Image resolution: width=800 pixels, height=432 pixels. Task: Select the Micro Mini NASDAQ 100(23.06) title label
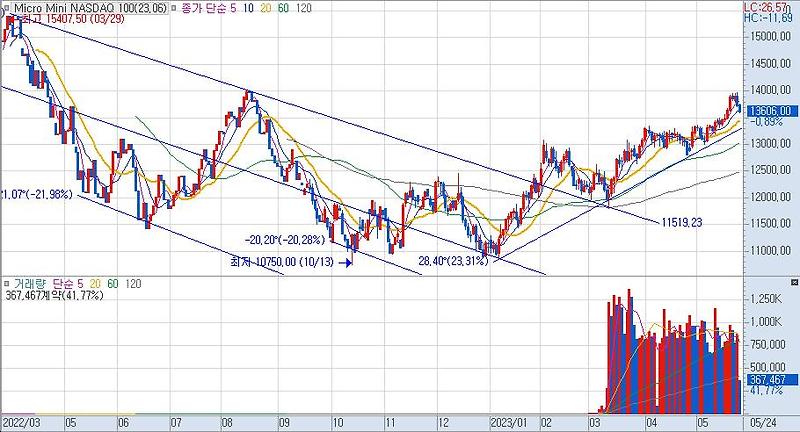tap(90, 8)
